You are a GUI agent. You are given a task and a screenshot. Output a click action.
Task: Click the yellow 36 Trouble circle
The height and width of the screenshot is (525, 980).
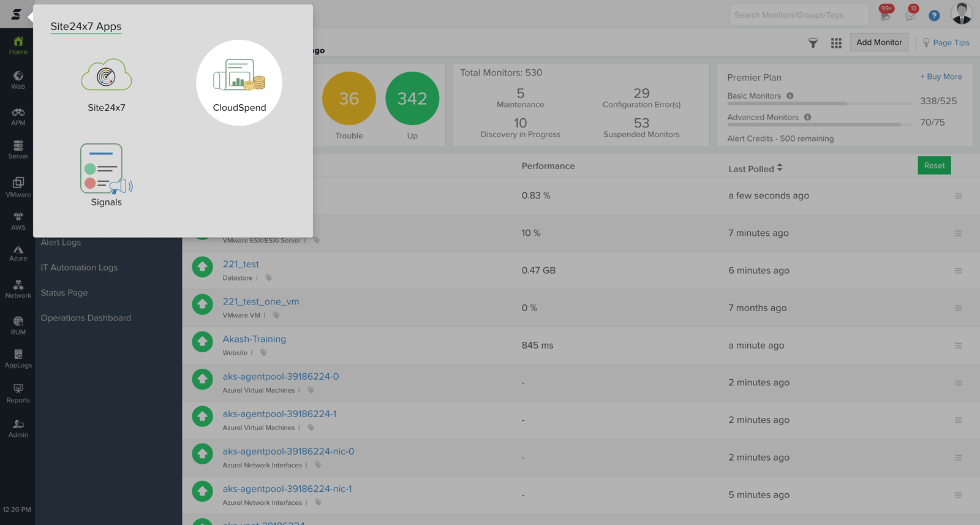349,99
